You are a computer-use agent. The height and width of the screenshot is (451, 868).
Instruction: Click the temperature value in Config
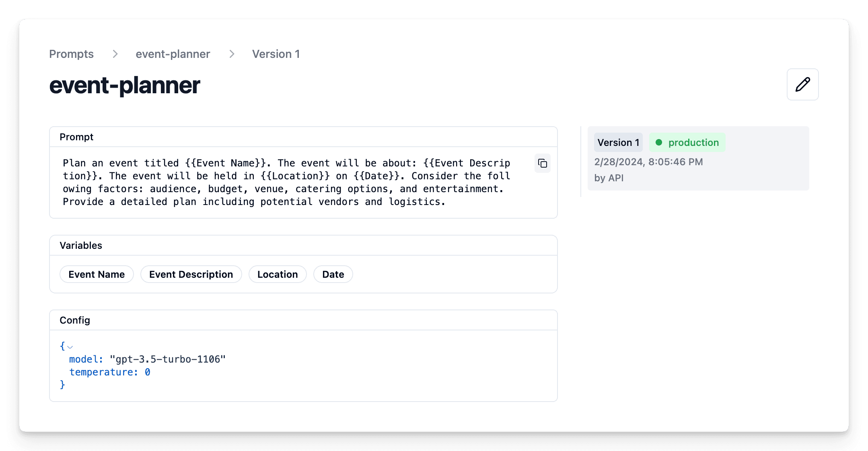click(148, 372)
